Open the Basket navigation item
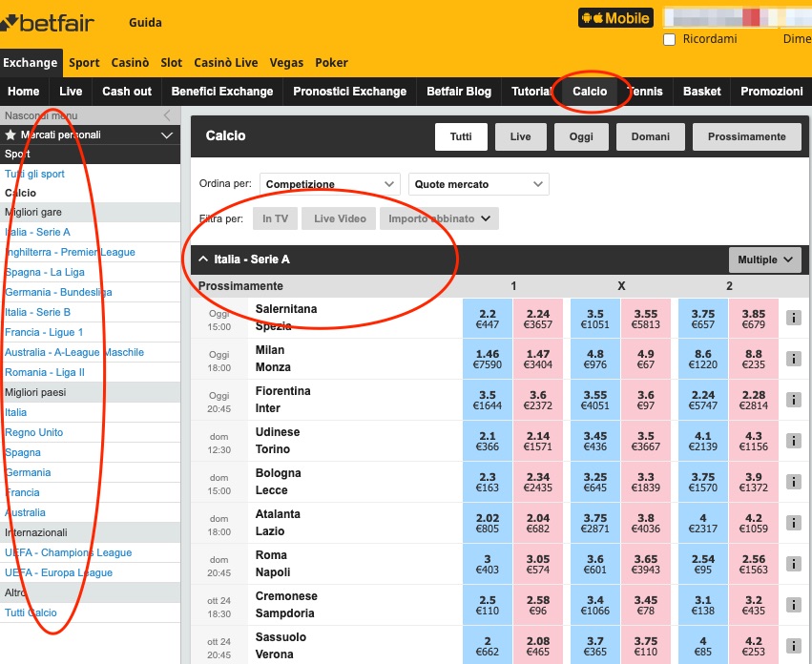The height and width of the screenshot is (664, 812). click(701, 92)
